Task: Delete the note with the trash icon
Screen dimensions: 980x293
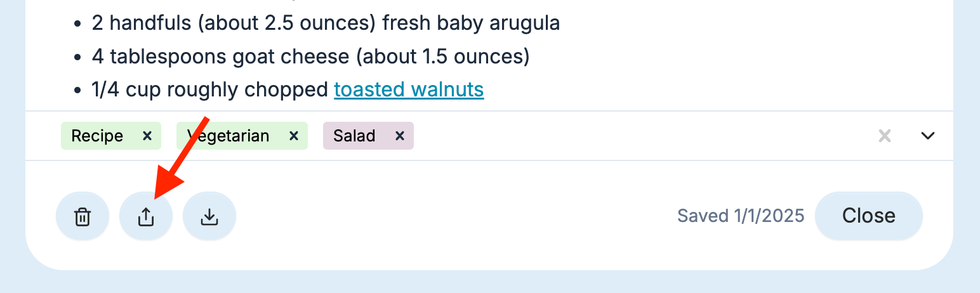Action: coord(83,217)
